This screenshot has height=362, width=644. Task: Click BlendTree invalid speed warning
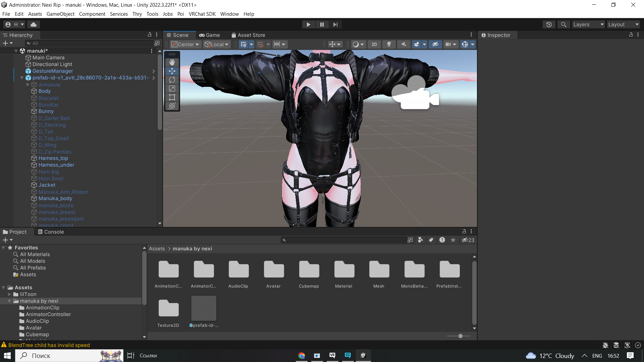pyautogui.click(x=49, y=345)
